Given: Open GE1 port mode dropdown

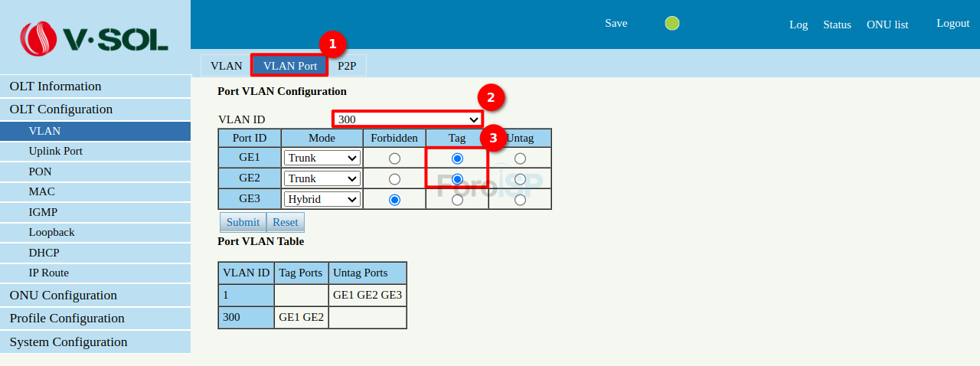Looking at the screenshot, I should coord(322,158).
